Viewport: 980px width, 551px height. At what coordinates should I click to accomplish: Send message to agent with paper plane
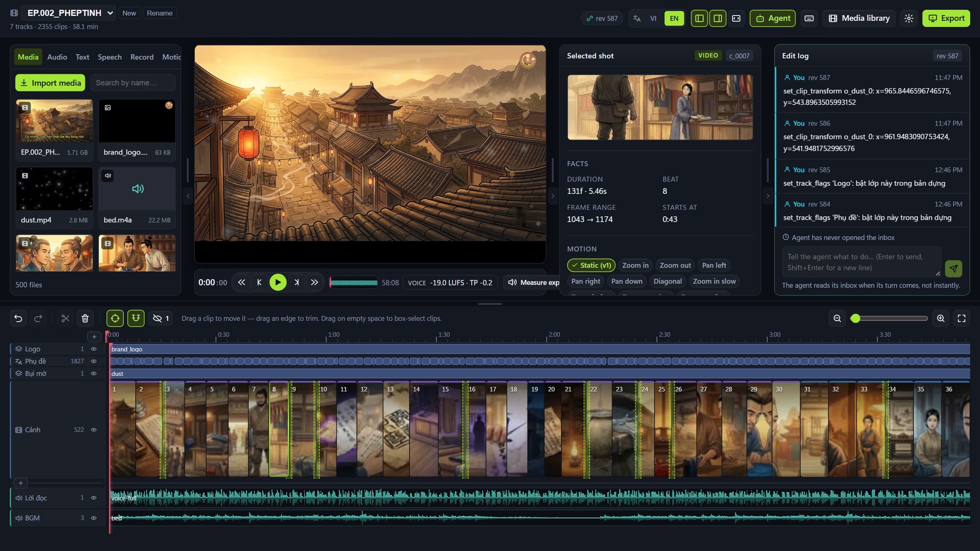(x=953, y=268)
